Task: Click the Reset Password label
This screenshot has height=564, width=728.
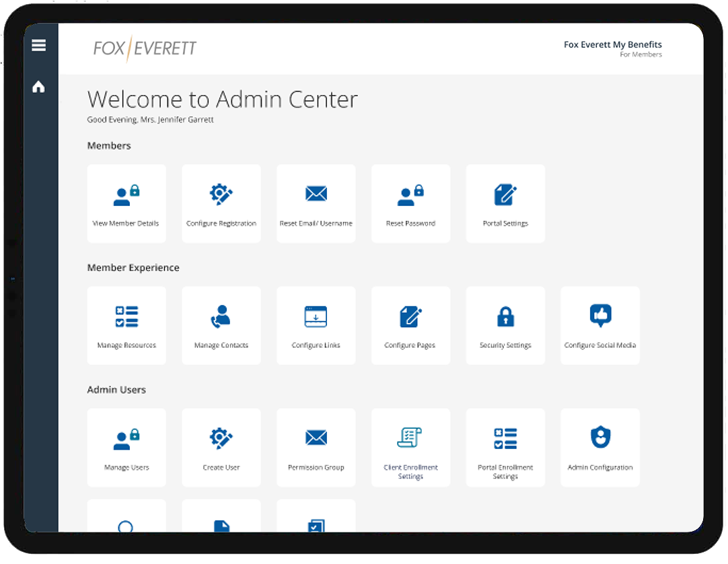Action: coord(411,223)
